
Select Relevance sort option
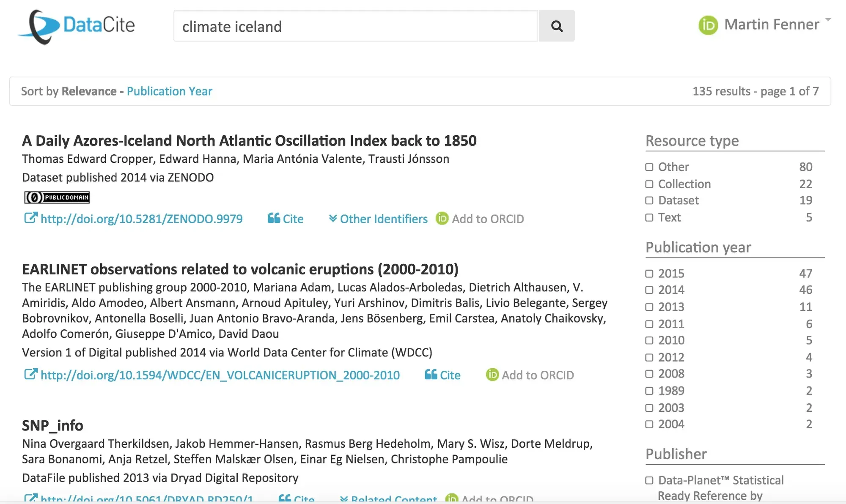point(89,91)
